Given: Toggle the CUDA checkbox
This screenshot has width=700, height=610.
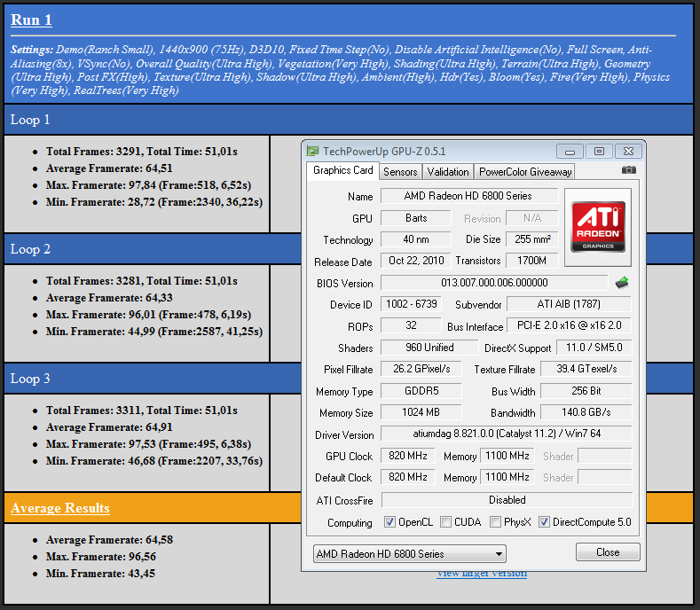Looking at the screenshot, I should (x=445, y=521).
